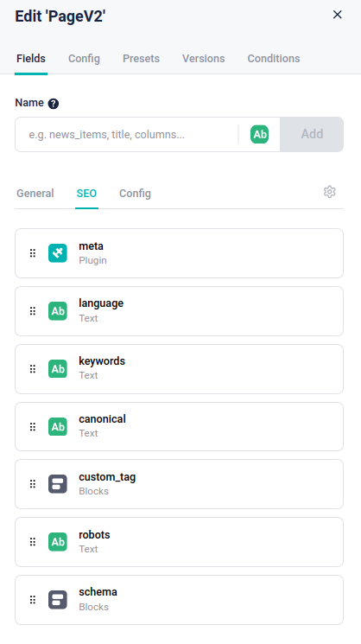Click the custom_tag blocks icon
Screen dimensions: 361x644
coord(57,484)
